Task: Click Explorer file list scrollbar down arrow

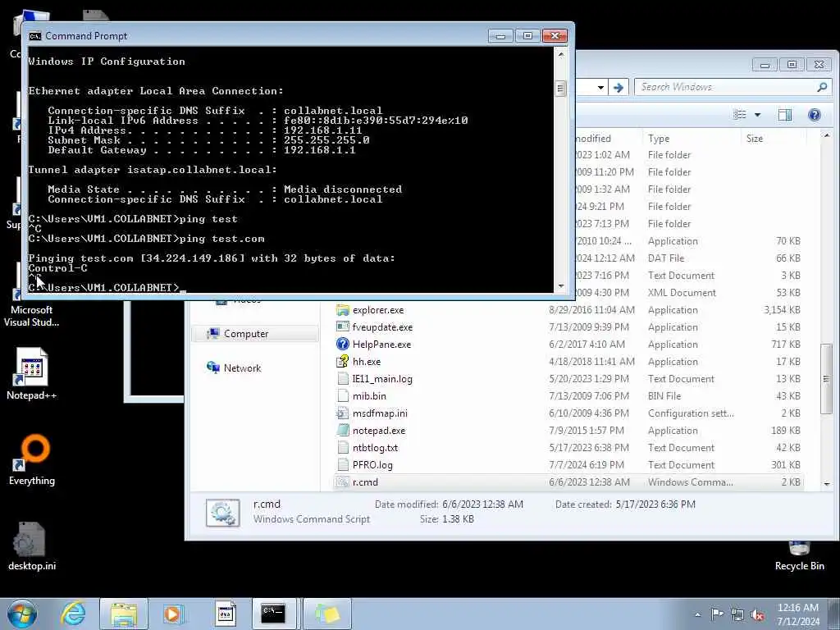Action: coord(827,484)
